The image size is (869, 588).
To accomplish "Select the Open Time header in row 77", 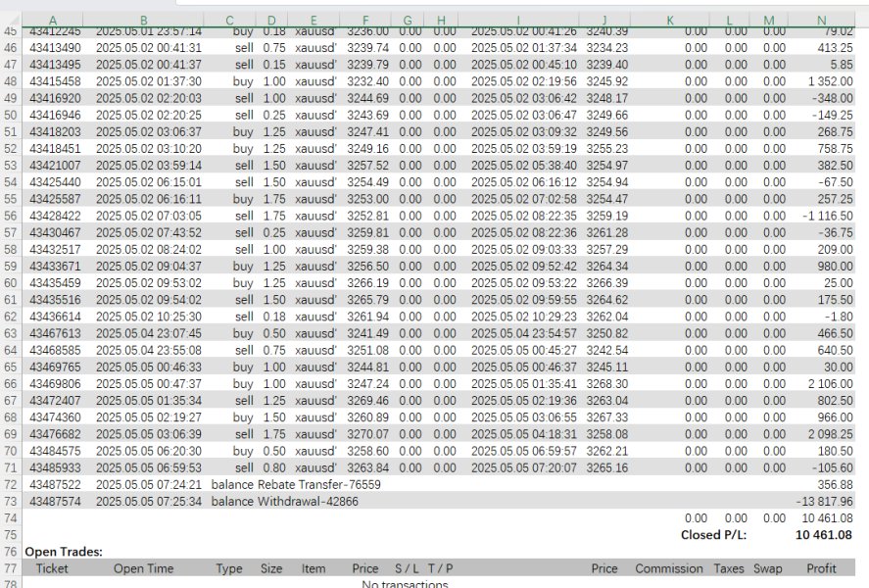I will tap(144, 568).
